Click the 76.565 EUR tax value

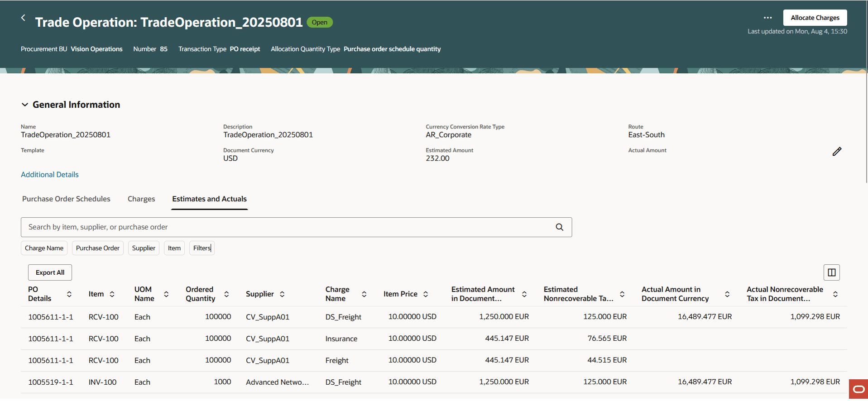click(607, 338)
